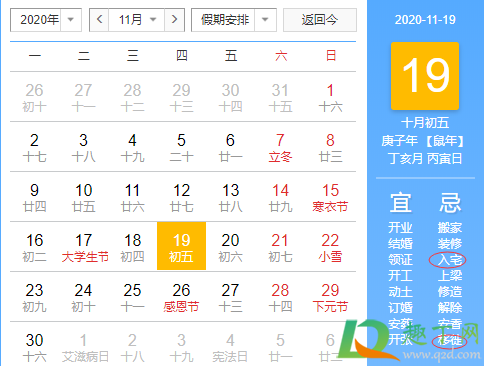
Task: Click 搬家 in the 忌 list
Action: click(450, 228)
